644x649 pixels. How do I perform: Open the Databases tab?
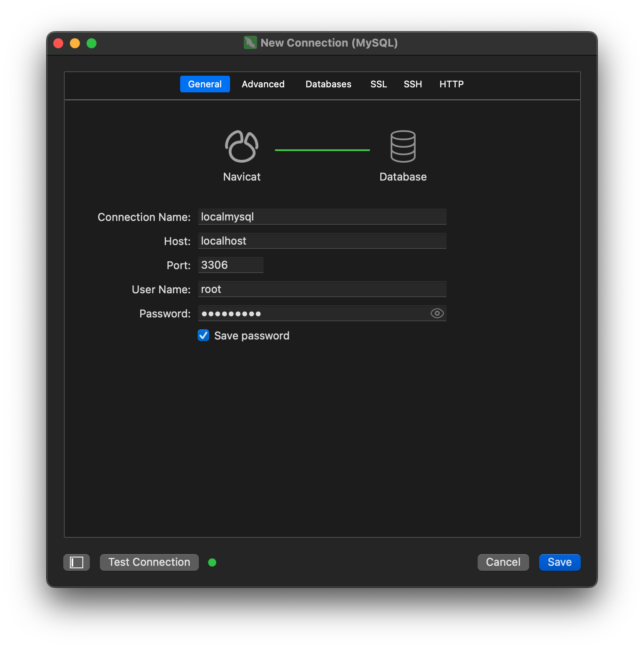[x=328, y=84]
